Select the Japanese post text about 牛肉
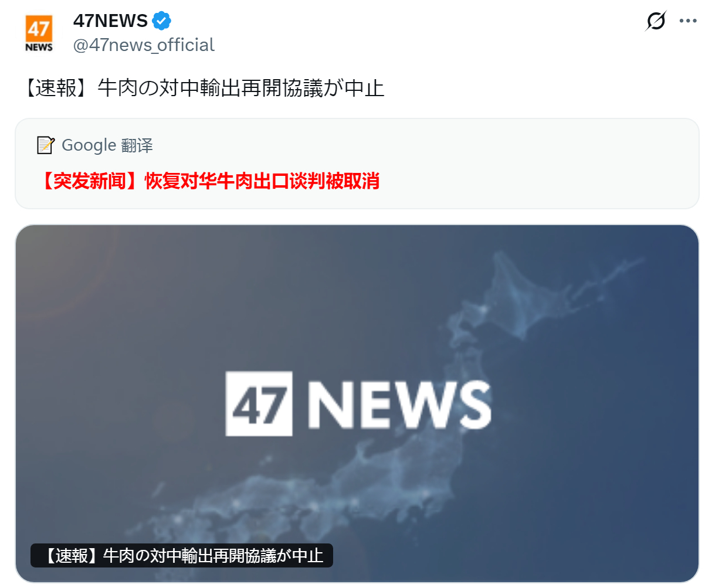This screenshot has height=588, width=712. click(203, 89)
